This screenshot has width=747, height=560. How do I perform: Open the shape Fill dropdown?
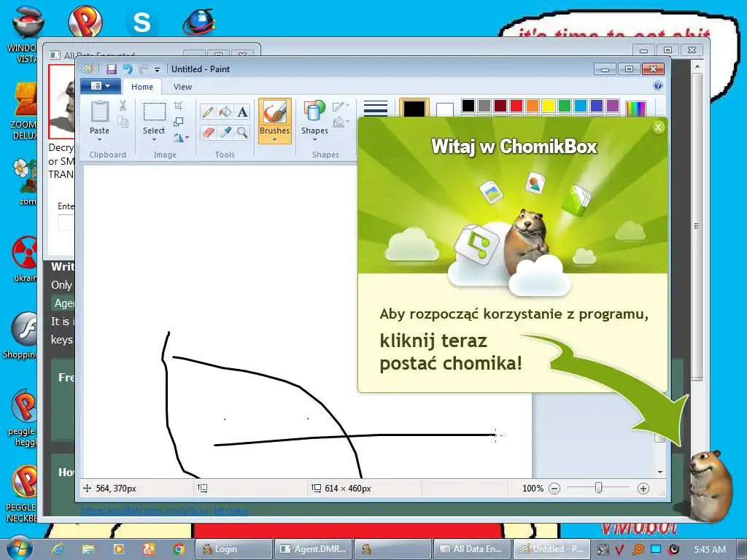click(x=341, y=122)
